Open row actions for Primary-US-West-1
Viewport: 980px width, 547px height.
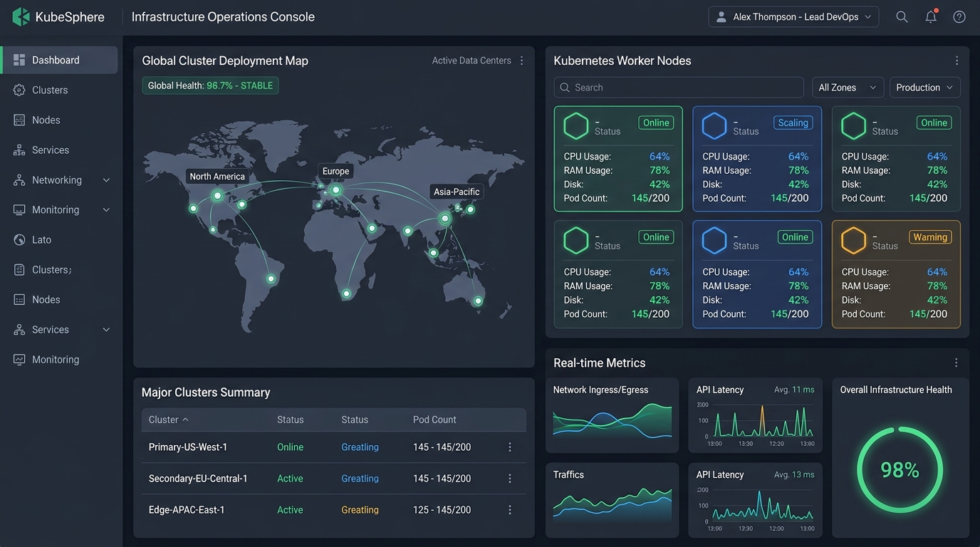click(510, 447)
